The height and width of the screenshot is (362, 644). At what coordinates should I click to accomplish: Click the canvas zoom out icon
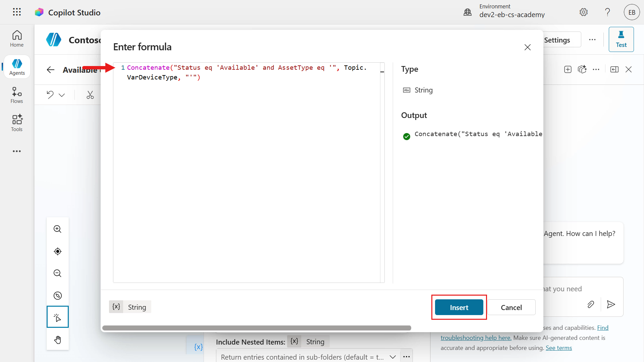point(58,274)
